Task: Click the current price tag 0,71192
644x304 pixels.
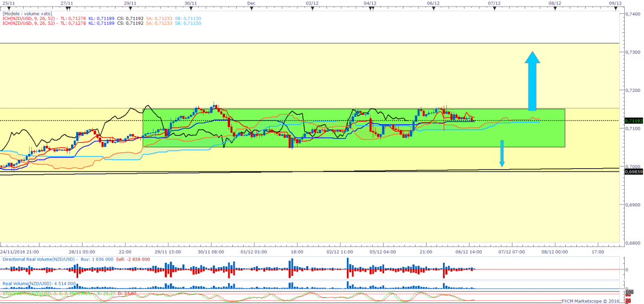Action: tap(634, 120)
